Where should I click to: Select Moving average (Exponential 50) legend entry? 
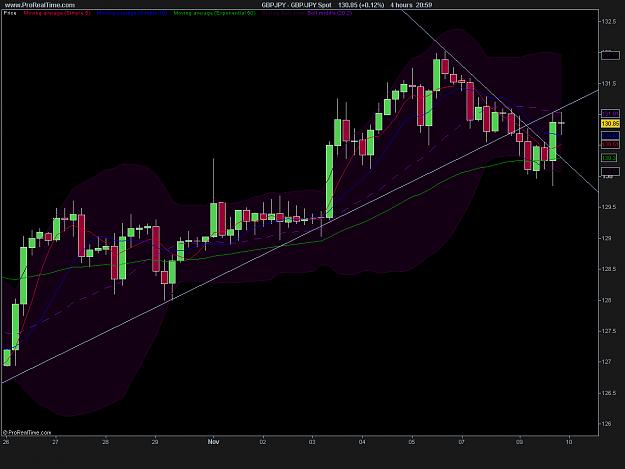pos(214,13)
